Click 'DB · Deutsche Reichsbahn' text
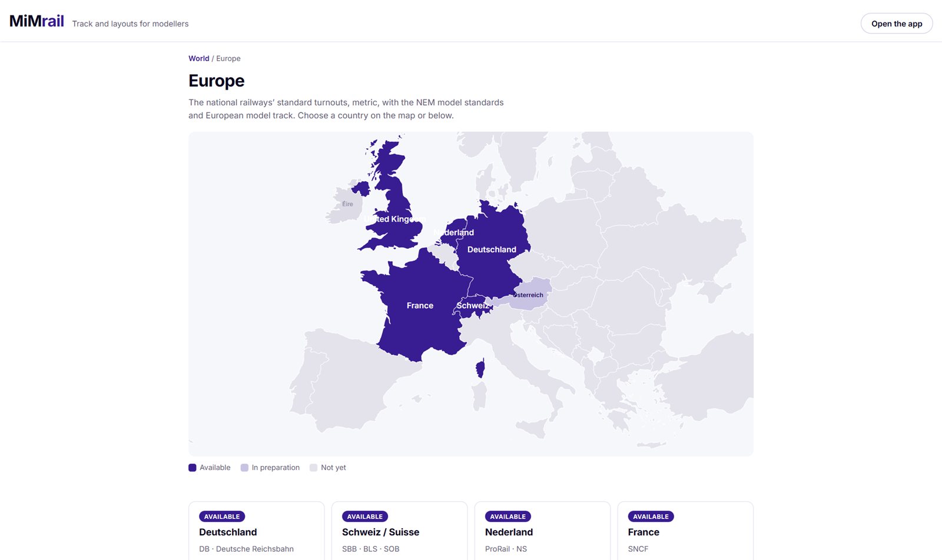Screen dimensions: 942x560 click(x=246, y=549)
